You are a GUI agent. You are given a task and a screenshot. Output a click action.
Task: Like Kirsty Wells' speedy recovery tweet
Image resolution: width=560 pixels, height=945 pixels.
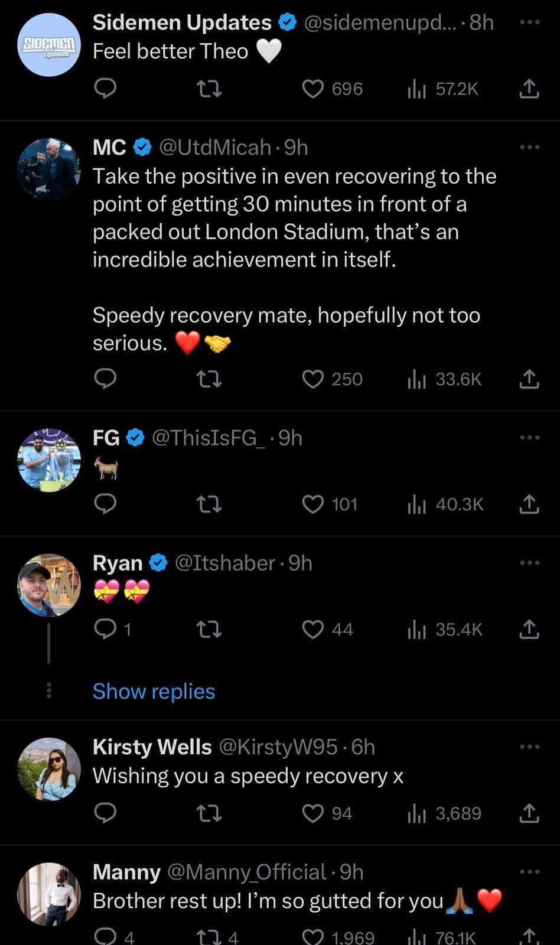(x=313, y=813)
